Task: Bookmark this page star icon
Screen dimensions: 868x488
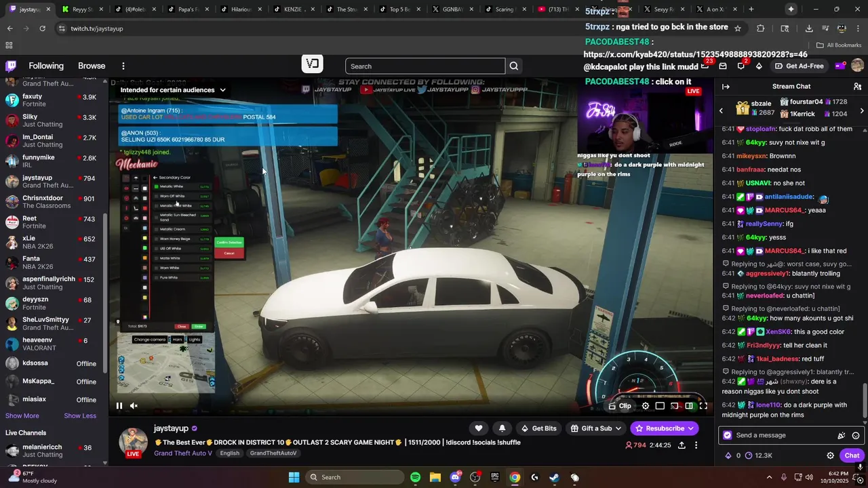Action: pyautogui.click(x=738, y=28)
